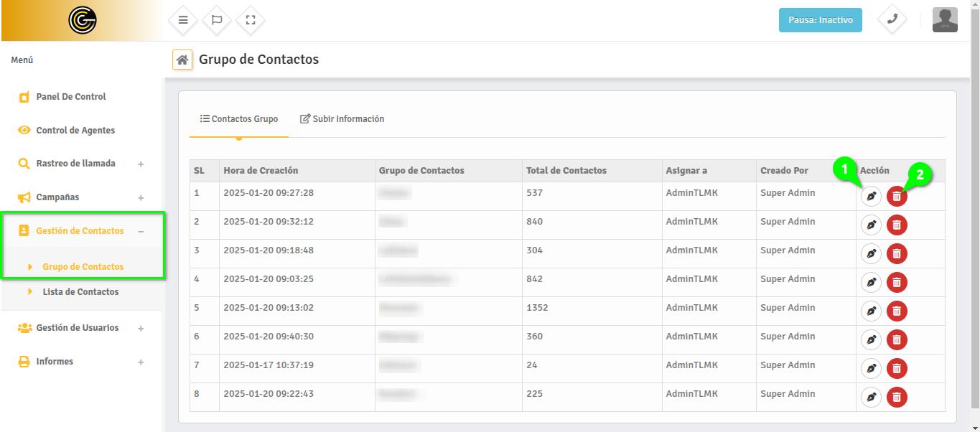Switch to the Subir Información tab
Screen dimensions: 980x432
[x=342, y=119]
